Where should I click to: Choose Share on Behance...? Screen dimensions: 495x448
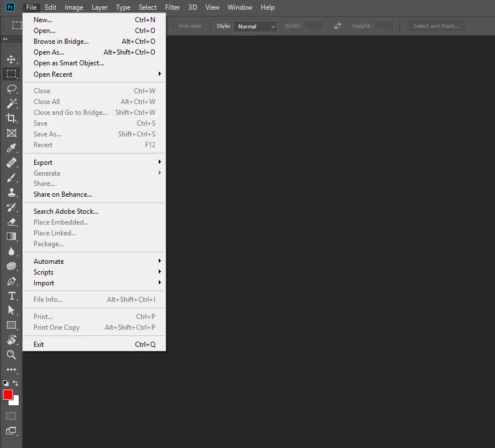pos(94,194)
